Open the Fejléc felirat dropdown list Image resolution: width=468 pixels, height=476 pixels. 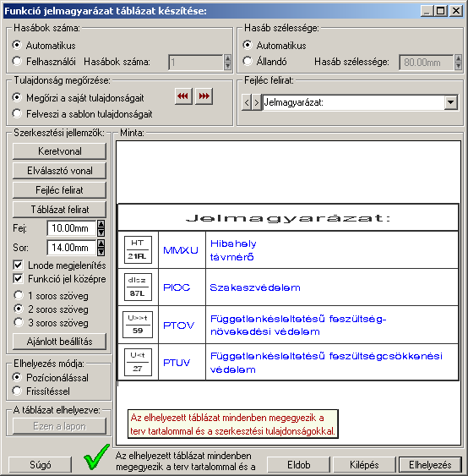click(451, 102)
